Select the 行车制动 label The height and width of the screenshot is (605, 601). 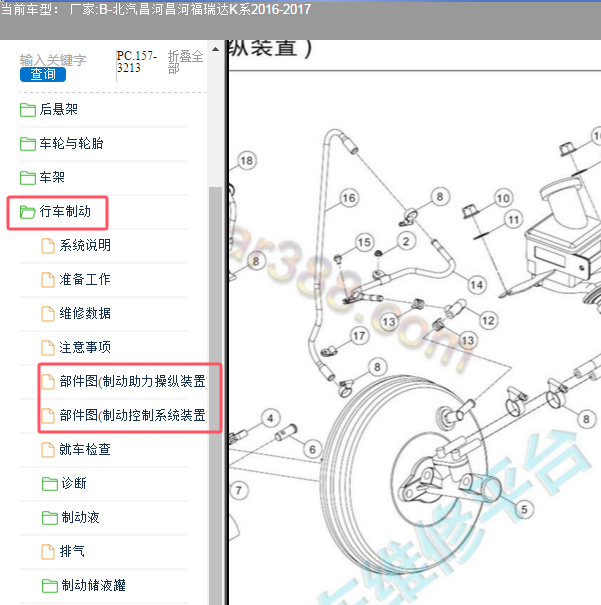click(65, 211)
